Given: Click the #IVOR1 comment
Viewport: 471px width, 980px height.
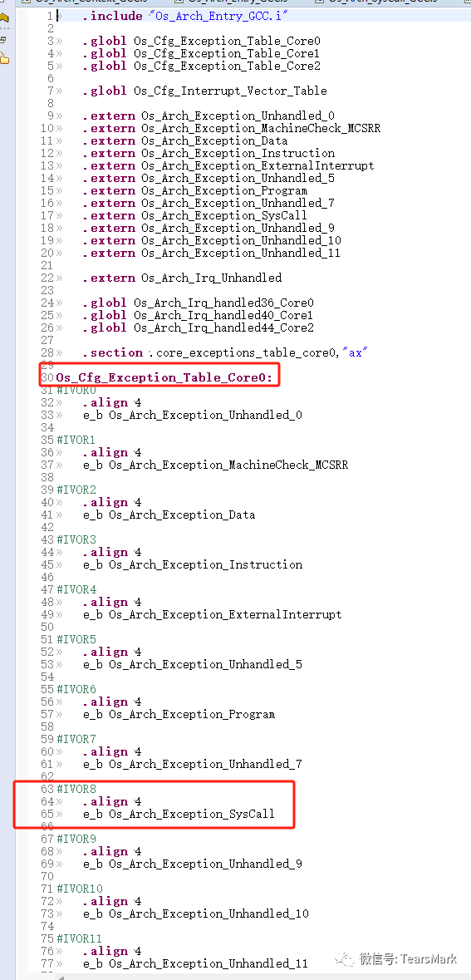Looking at the screenshot, I should pyautogui.click(x=76, y=440).
